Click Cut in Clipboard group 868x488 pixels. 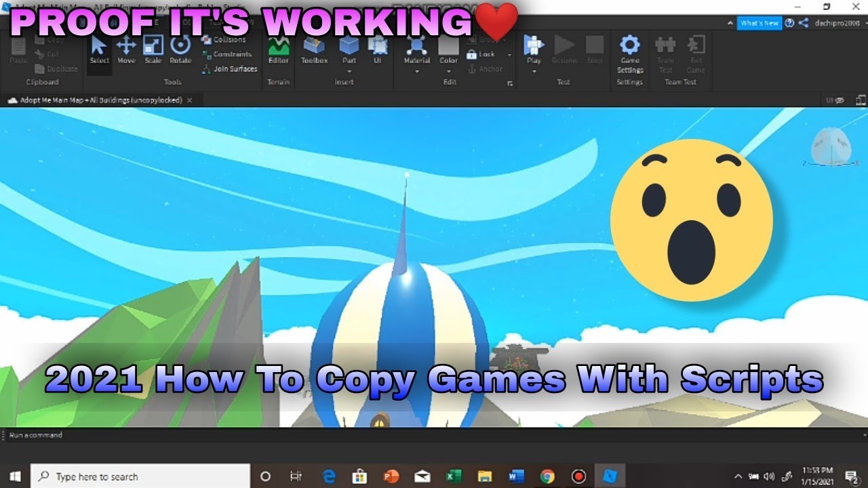click(46, 54)
